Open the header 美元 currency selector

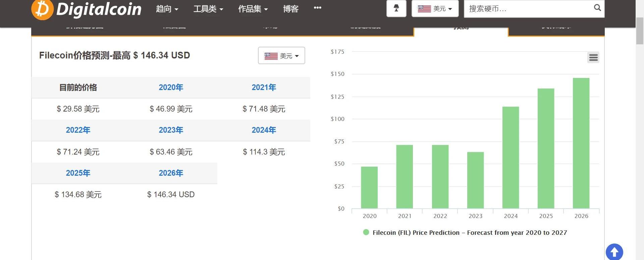[x=435, y=9]
